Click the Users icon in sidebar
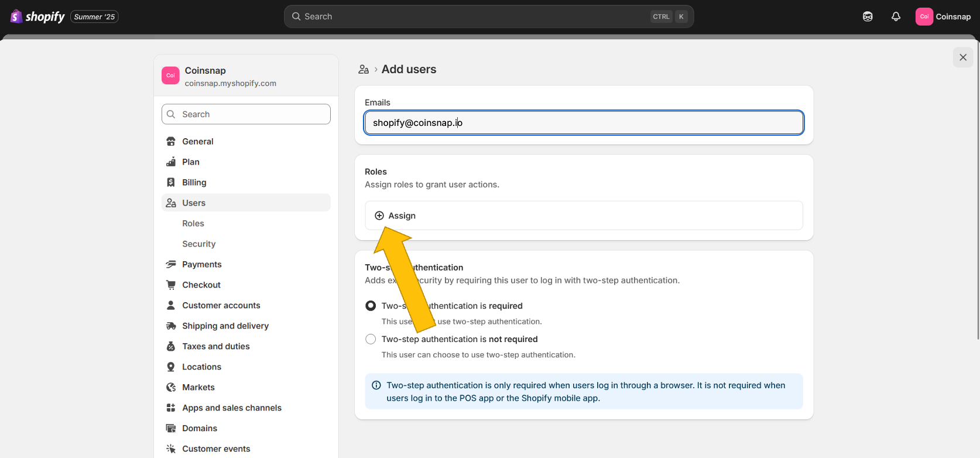The image size is (980, 458). pyautogui.click(x=171, y=203)
